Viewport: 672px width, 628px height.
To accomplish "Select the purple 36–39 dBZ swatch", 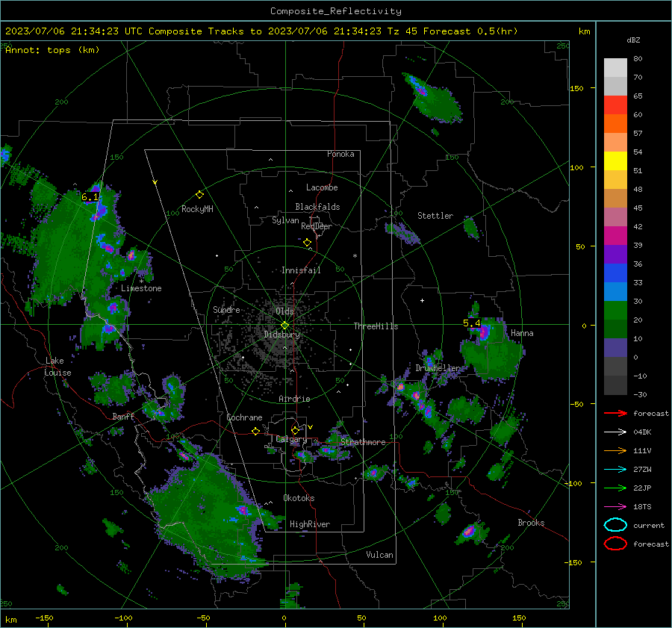I will (615, 255).
